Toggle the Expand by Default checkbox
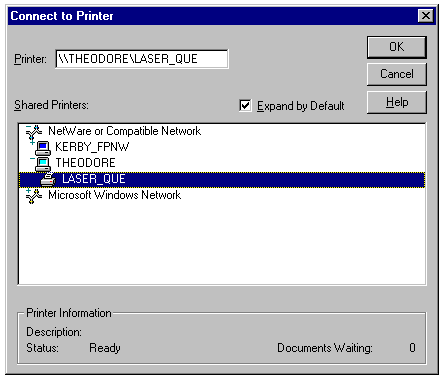 tap(245, 106)
